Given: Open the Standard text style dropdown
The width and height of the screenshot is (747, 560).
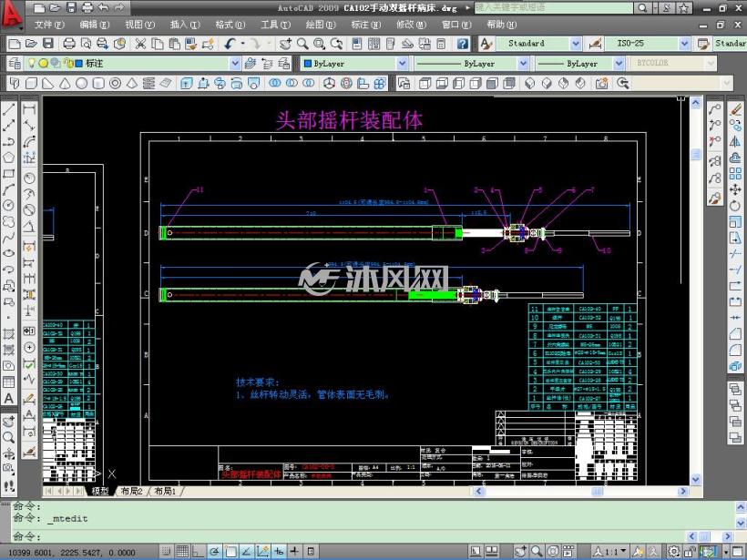Looking at the screenshot, I should pos(576,44).
